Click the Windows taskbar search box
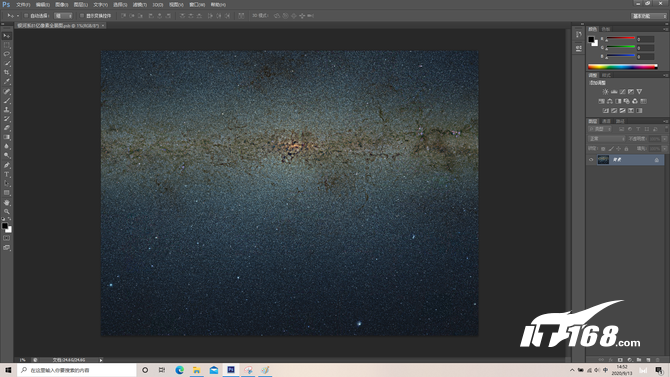 point(77,370)
